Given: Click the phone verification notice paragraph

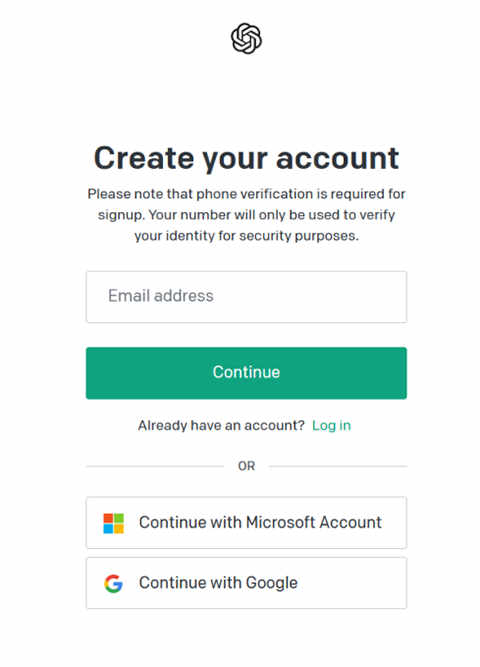Looking at the screenshot, I should tap(246, 215).
